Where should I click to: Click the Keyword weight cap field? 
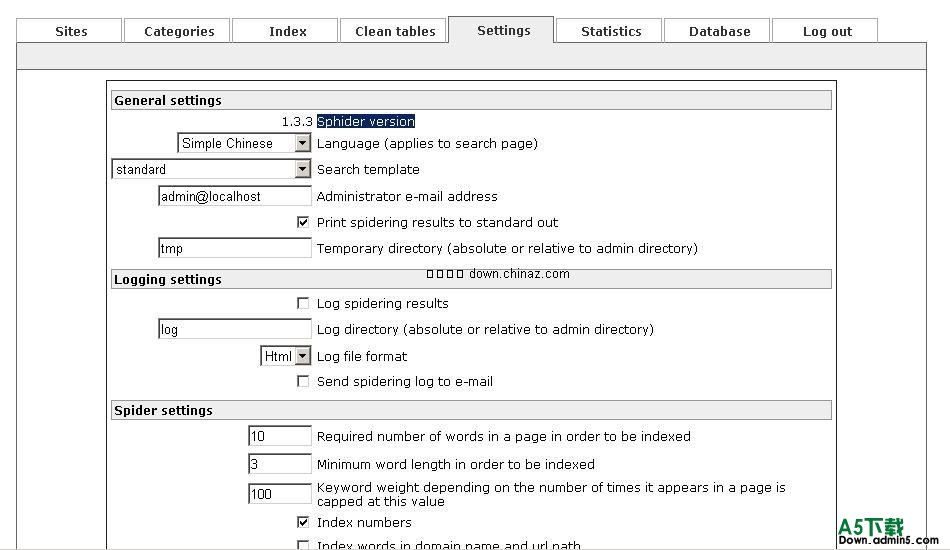point(280,494)
